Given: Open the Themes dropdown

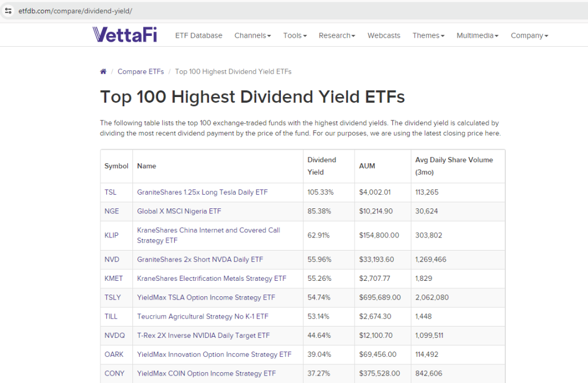Looking at the screenshot, I should 428,35.
